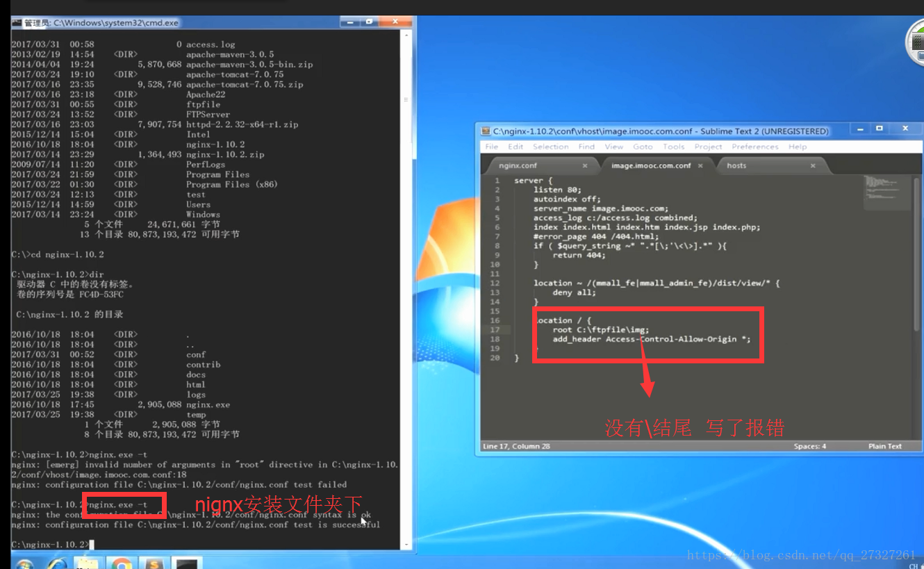The height and width of the screenshot is (569, 924).
Task: Open the Edit menu
Action: [x=515, y=147]
